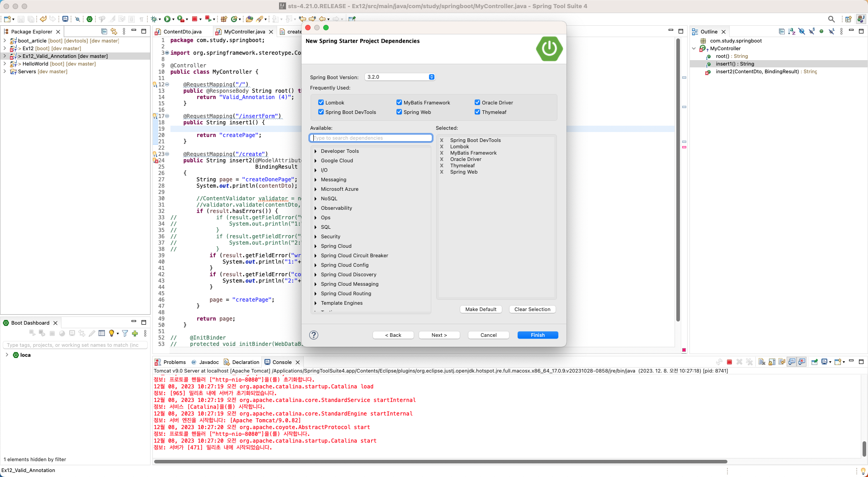Viewport: 868px width, 477px height.
Task: Uncheck the Lombok checkbox
Action: (x=321, y=103)
